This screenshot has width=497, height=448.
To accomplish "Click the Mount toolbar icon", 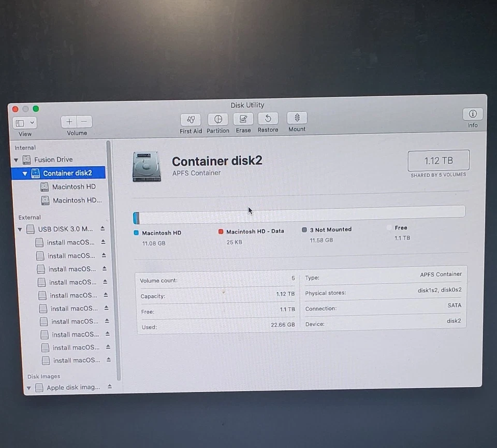I will tap(297, 119).
